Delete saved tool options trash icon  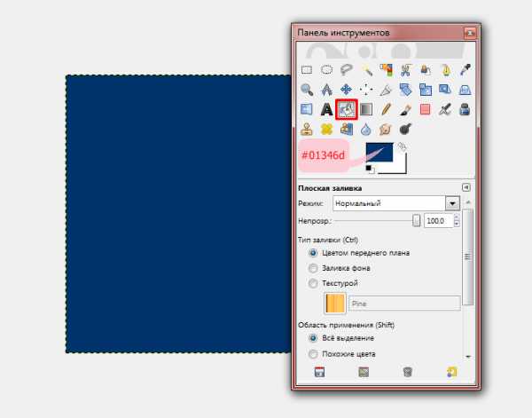tap(408, 372)
